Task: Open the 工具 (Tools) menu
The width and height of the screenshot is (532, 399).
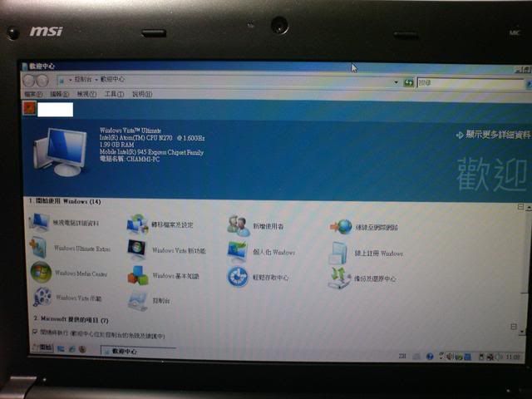Action: [114, 94]
